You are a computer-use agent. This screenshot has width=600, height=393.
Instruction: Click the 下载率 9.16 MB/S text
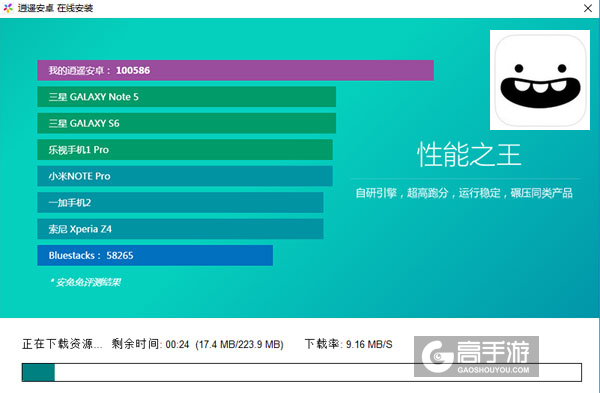click(x=349, y=344)
